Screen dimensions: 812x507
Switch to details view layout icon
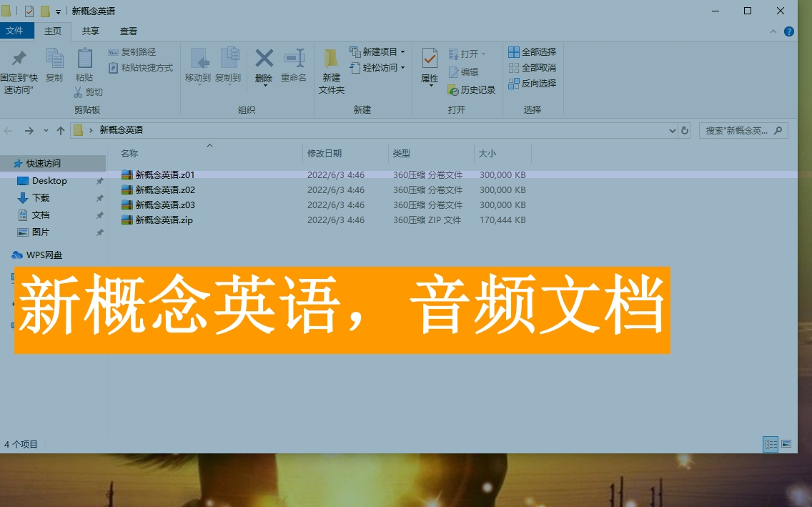click(771, 444)
